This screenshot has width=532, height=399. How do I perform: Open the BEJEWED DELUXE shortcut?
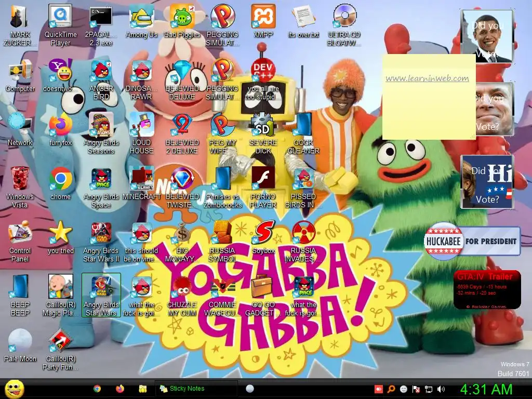[182, 79]
